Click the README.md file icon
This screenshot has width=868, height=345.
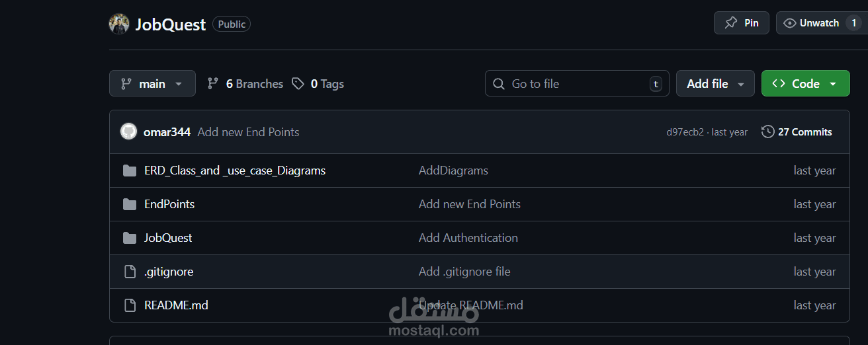(130, 305)
